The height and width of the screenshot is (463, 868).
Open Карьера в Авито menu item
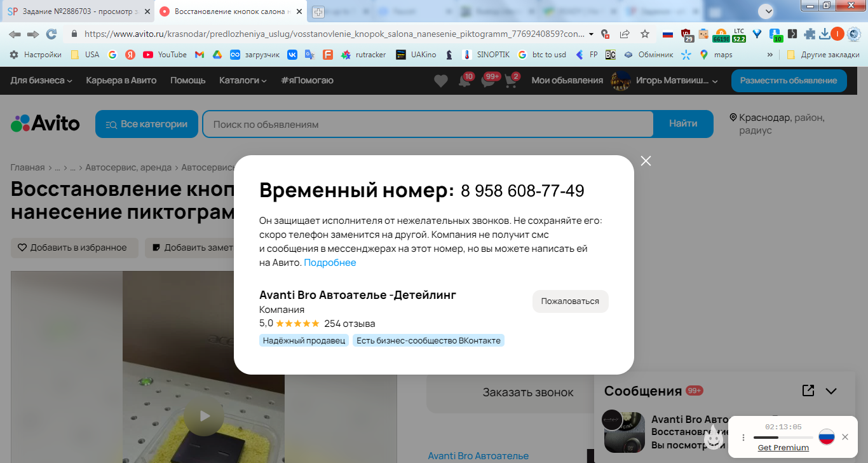[x=121, y=80]
